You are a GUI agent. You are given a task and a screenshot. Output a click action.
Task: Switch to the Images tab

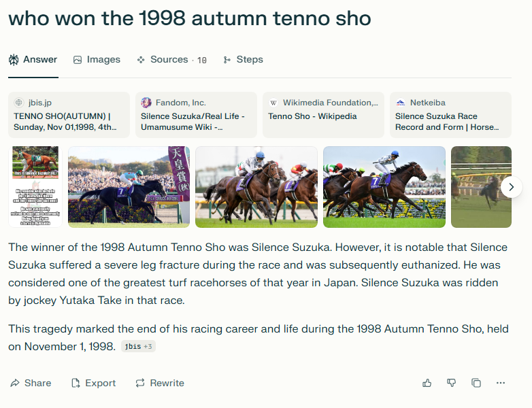click(x=97, y=60)
